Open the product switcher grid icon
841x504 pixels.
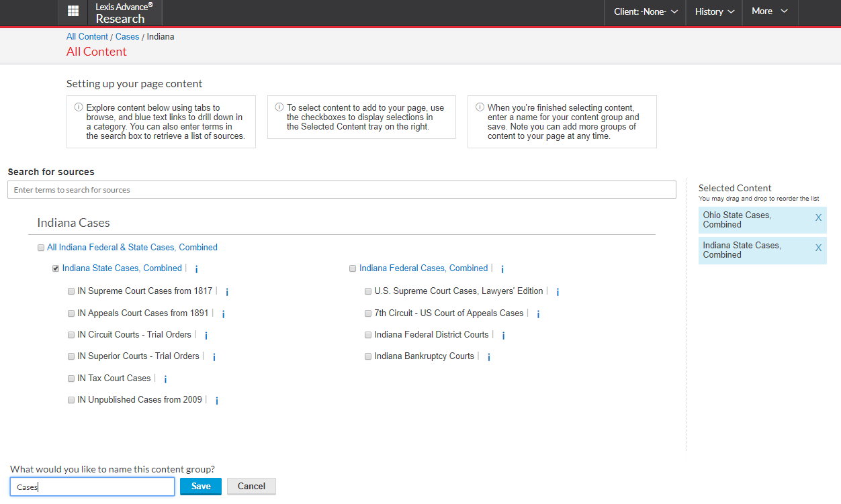pyautogui.click(x=73, y=11)
